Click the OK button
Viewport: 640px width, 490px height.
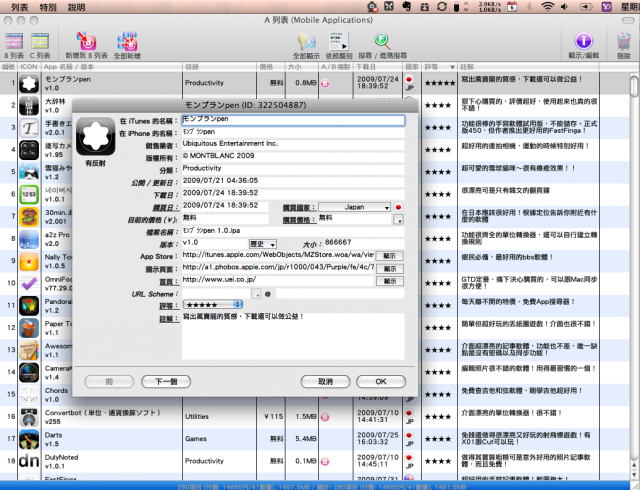[x=381, y=382]
